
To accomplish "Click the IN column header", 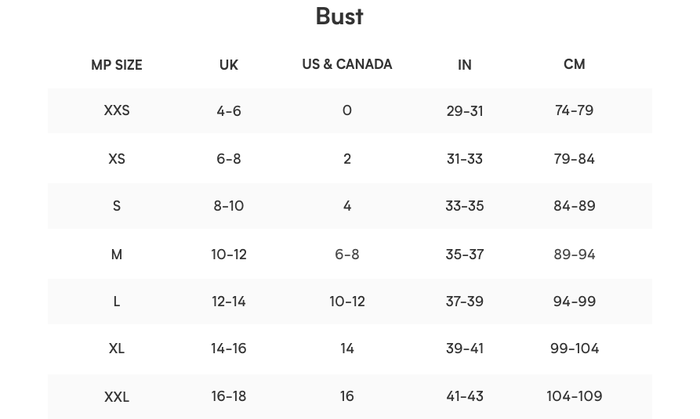I will pos(464,65).
